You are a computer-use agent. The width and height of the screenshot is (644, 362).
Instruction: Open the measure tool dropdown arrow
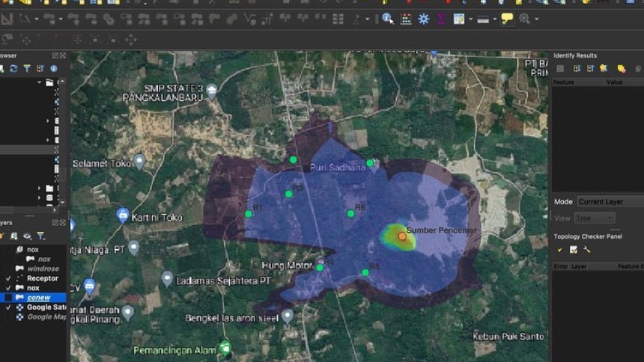(x=493, y=19)
